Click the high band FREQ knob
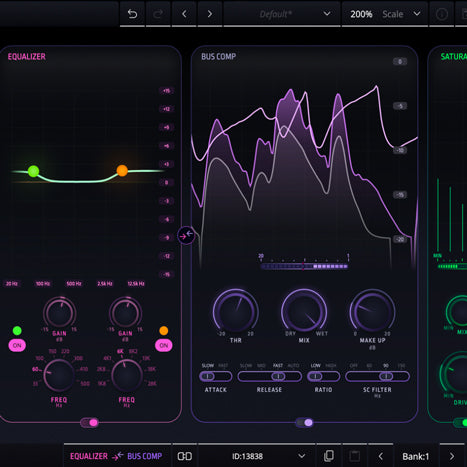This screenshot has height=467, width=467. click(x=127, y=375)
